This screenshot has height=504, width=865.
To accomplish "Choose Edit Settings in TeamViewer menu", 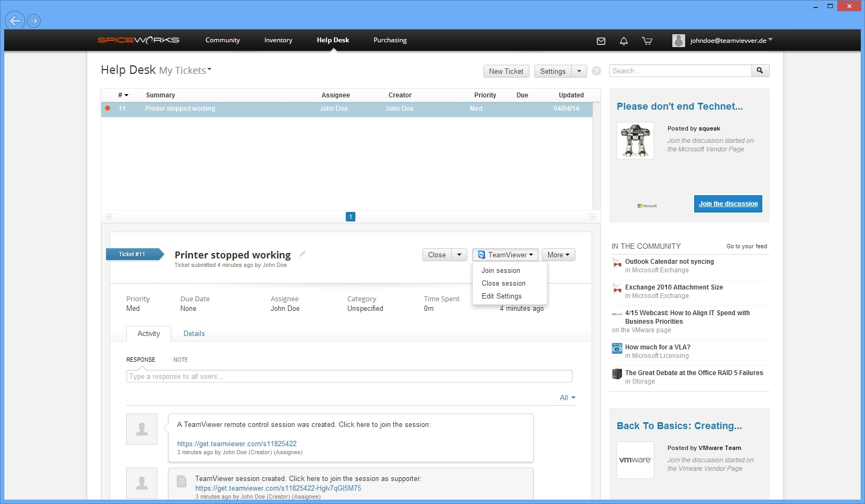I will [x=502, y=296].
